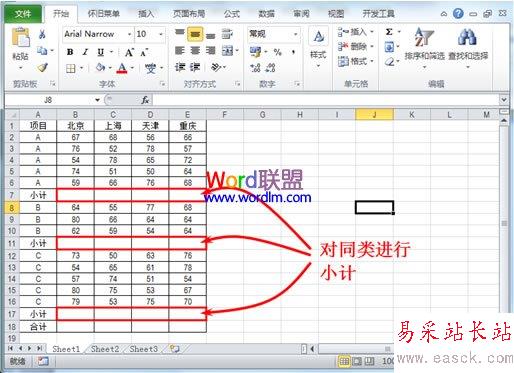The height and width of the screenshot is (373, 514).
Task: Increase the indent
Action: tap(195, 67)
